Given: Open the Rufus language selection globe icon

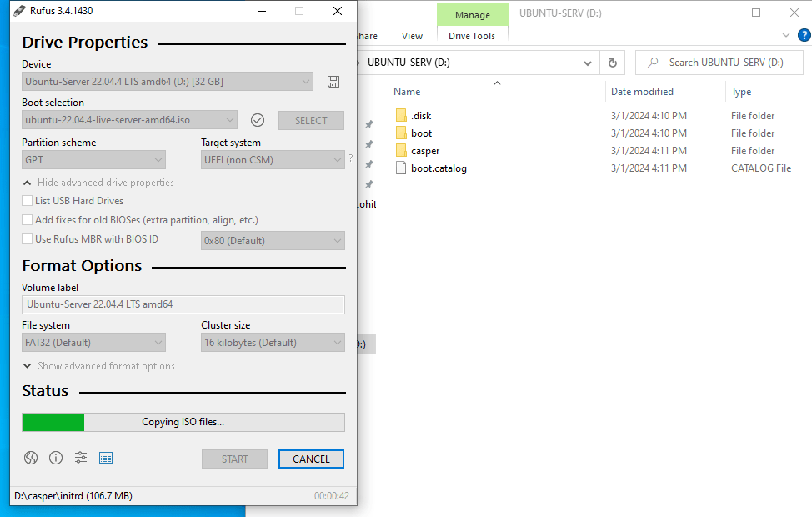Looking at the screenshot, I should tap(30, 458).
